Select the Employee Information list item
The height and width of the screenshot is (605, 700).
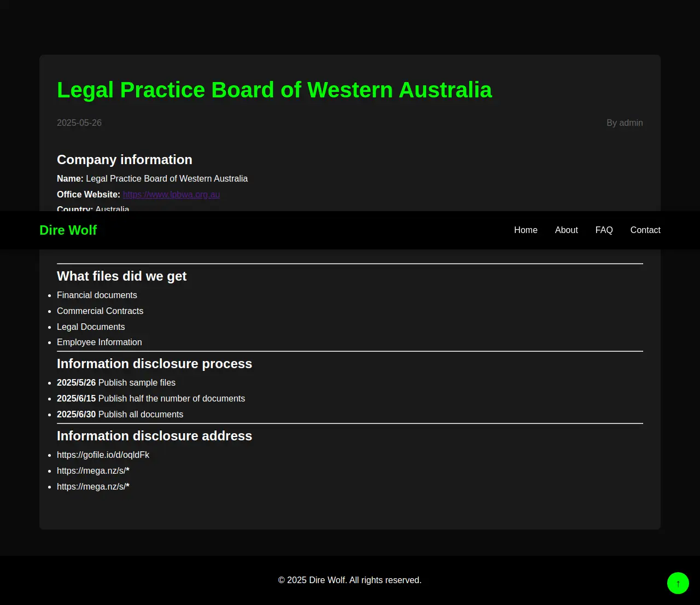tap(99, 342)
